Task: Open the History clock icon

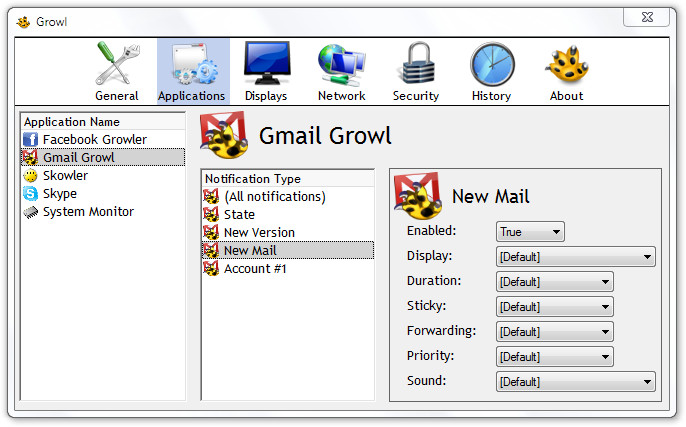Action: tap(492, 64)
